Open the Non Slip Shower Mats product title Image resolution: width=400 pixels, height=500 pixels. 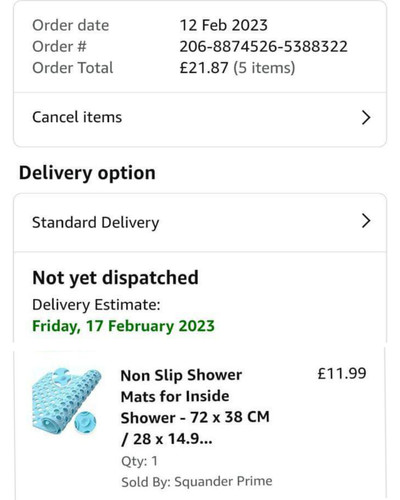pos(195,407)
